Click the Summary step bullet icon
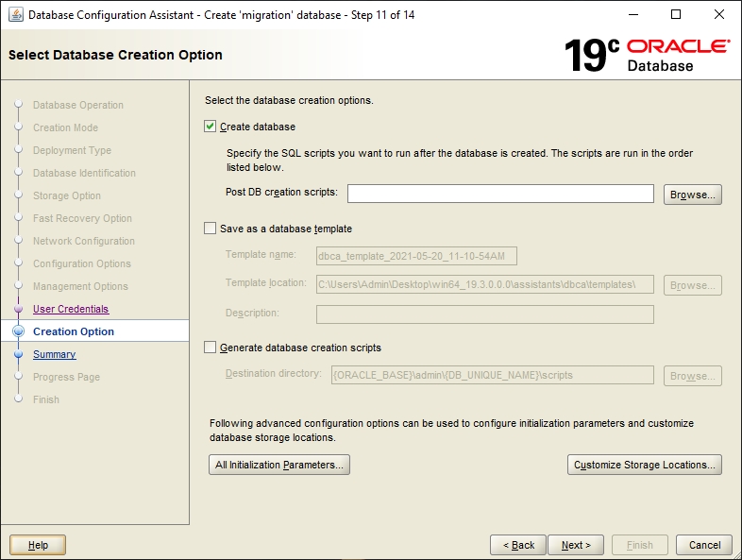 pyautogui.click(x=18, y=355)
